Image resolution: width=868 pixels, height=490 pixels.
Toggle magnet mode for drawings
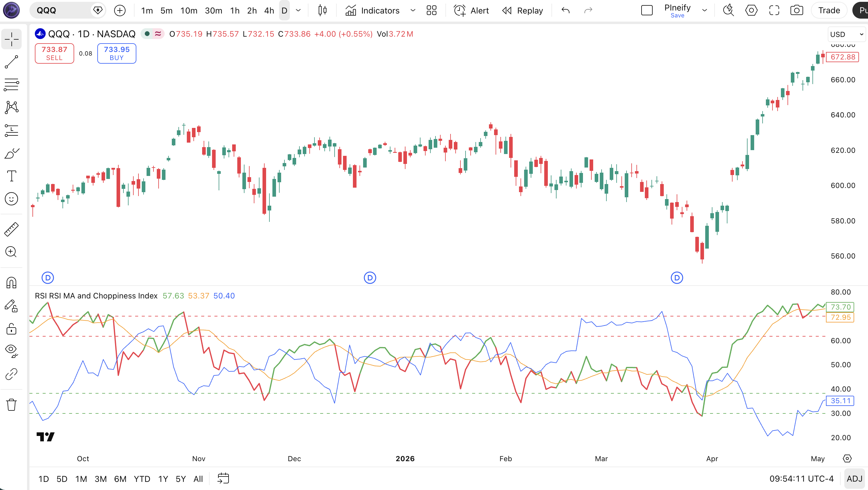(11, 283)
